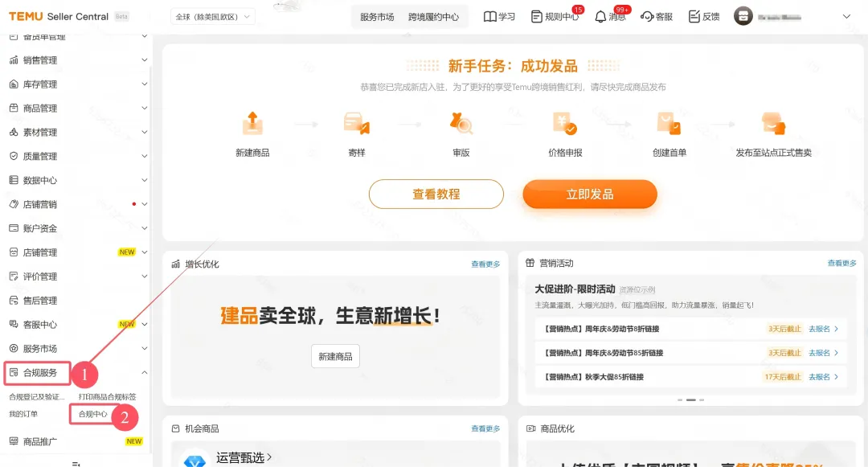Click the 评价管理 sidebar icon
868x467 pixels.
14,277
